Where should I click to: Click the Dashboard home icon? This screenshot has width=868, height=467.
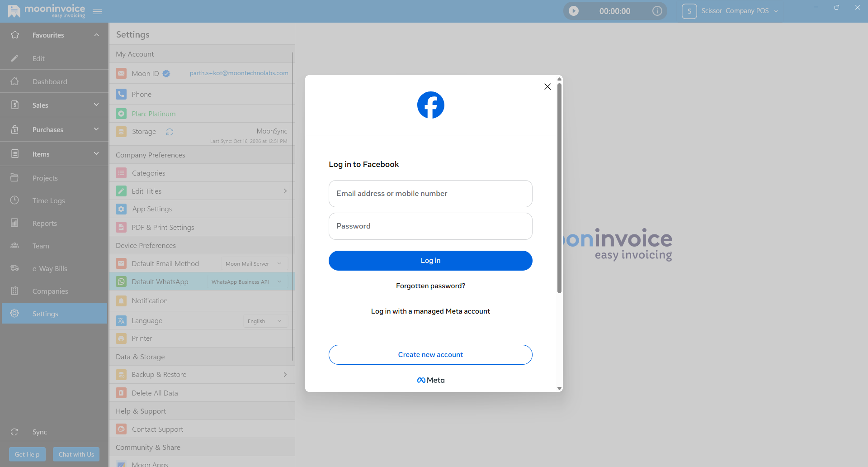click(x=14, y=81)
